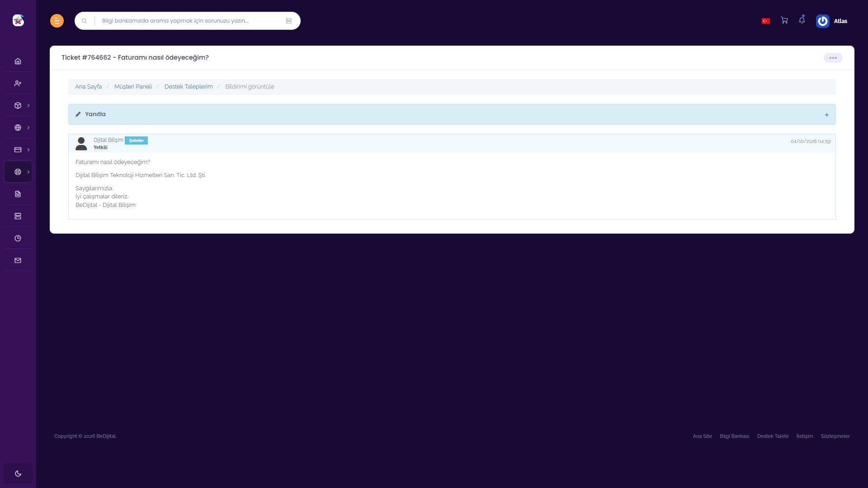Click the add-user icon in sidebar
The image size is (868, 488).
coord(18,83)
